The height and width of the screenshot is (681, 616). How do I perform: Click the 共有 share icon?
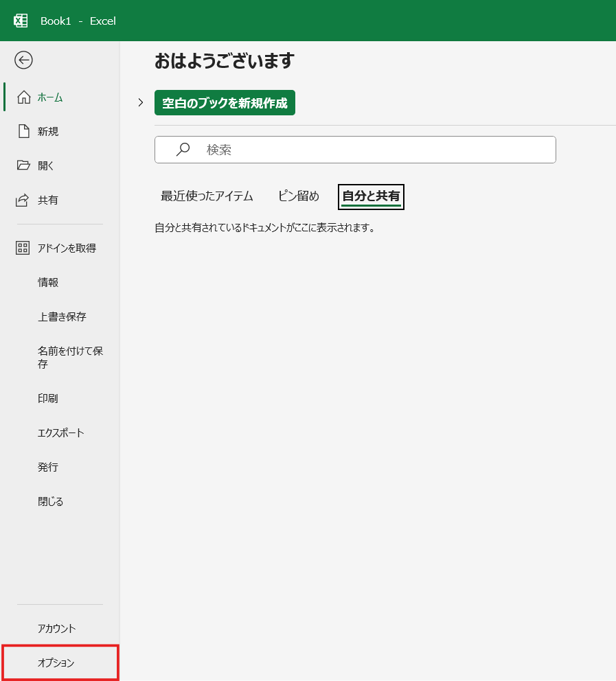(23, 200)
